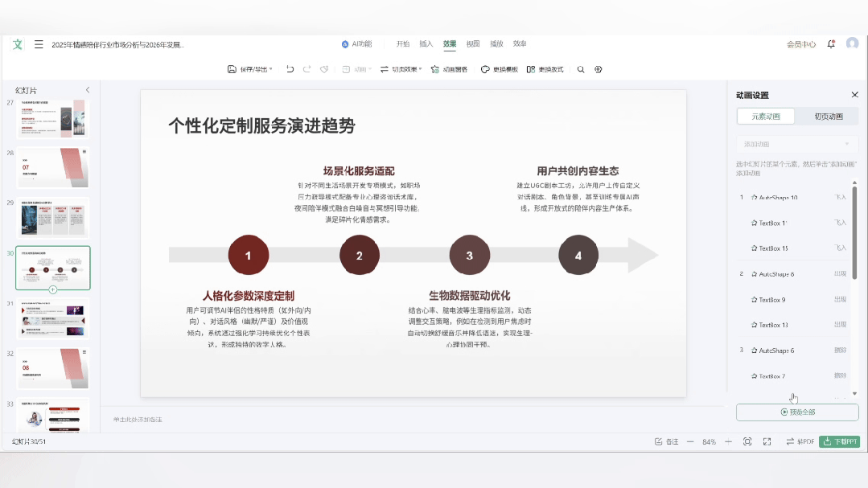Open the search magnifier icon
The height and width of the screenshot is (488, 868).
(579, 70)
